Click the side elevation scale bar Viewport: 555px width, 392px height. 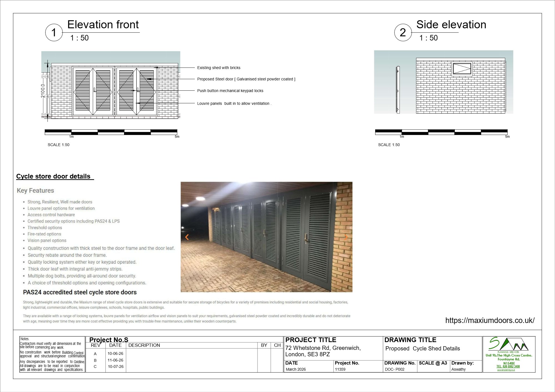[x=441, y=132]
